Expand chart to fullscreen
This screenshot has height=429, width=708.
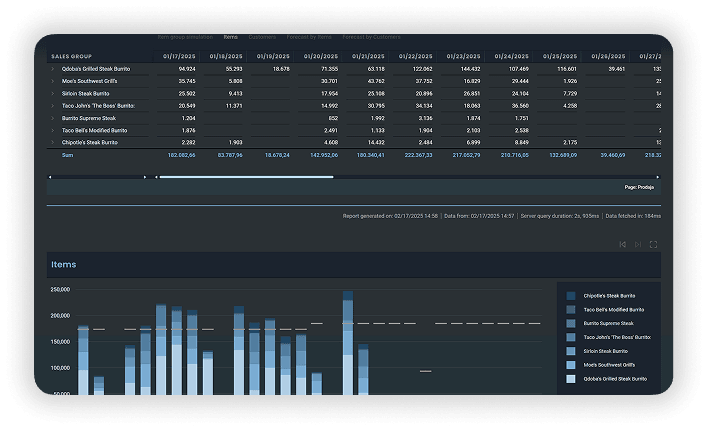click(x=653, y=244)
